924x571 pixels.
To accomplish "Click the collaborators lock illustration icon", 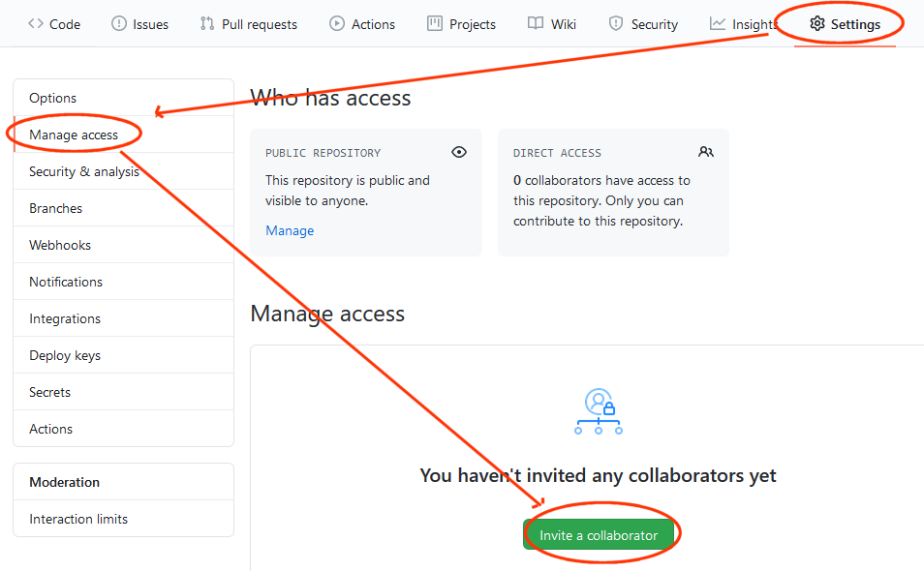I will (x=599, y=411).
